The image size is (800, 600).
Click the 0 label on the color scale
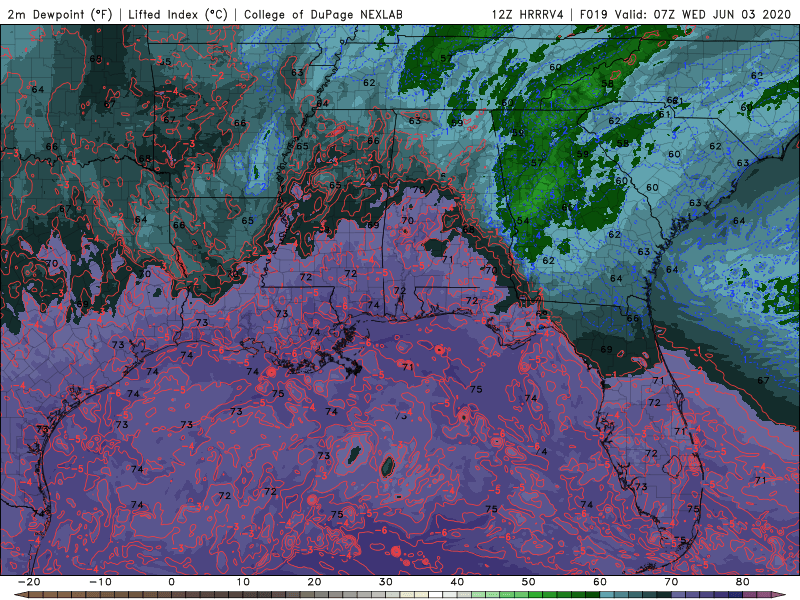(x=171, y=582)
